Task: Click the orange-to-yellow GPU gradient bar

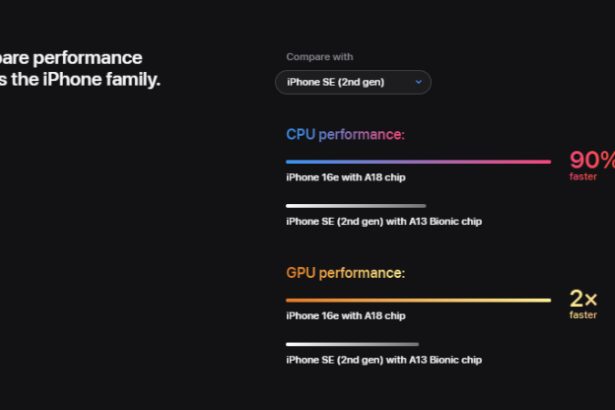Action: 418,300
